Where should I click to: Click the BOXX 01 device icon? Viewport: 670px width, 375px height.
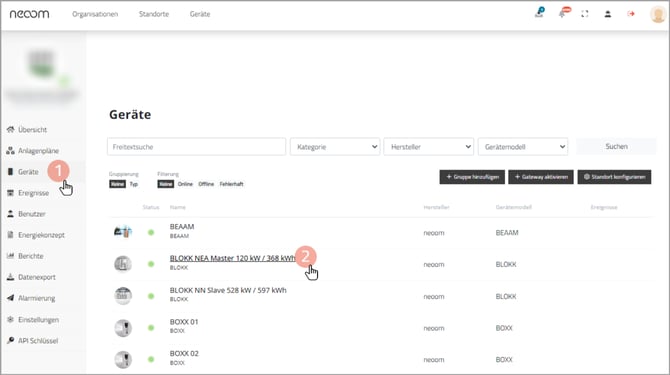[x=123, y=328]
